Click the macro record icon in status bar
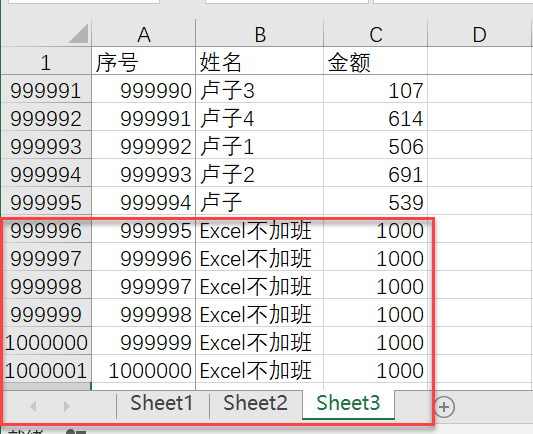This screenshot has width=533, height=434. point(76,432)
